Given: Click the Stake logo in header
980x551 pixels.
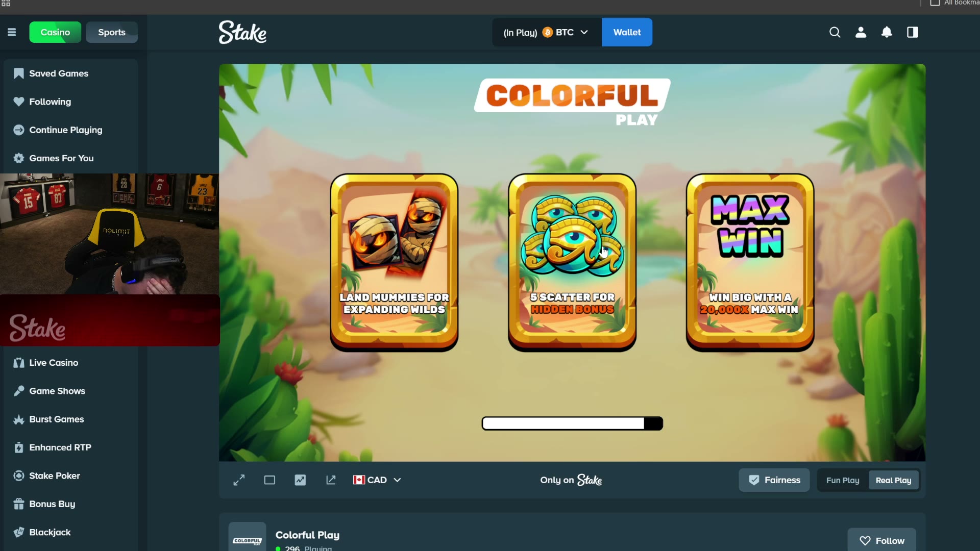Looking at the screenshot, I should pyautogui.click(x=242, y=32).
